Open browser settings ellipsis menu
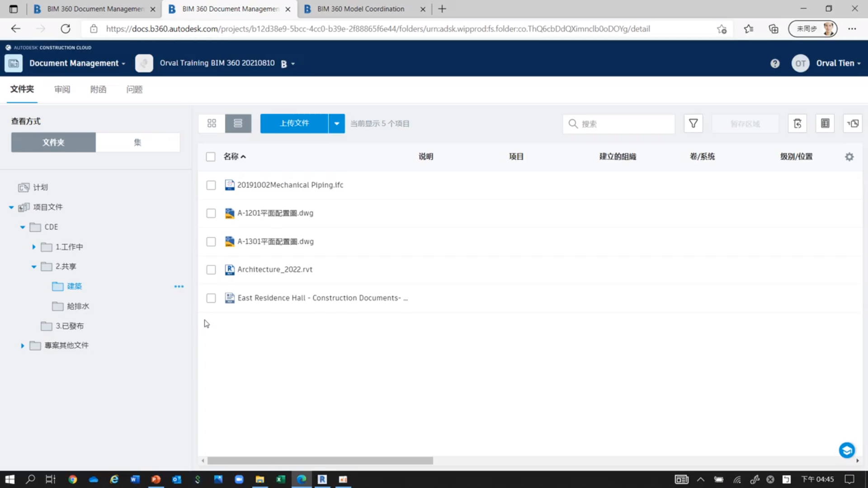868x488 pixels. tap(852, 29)
